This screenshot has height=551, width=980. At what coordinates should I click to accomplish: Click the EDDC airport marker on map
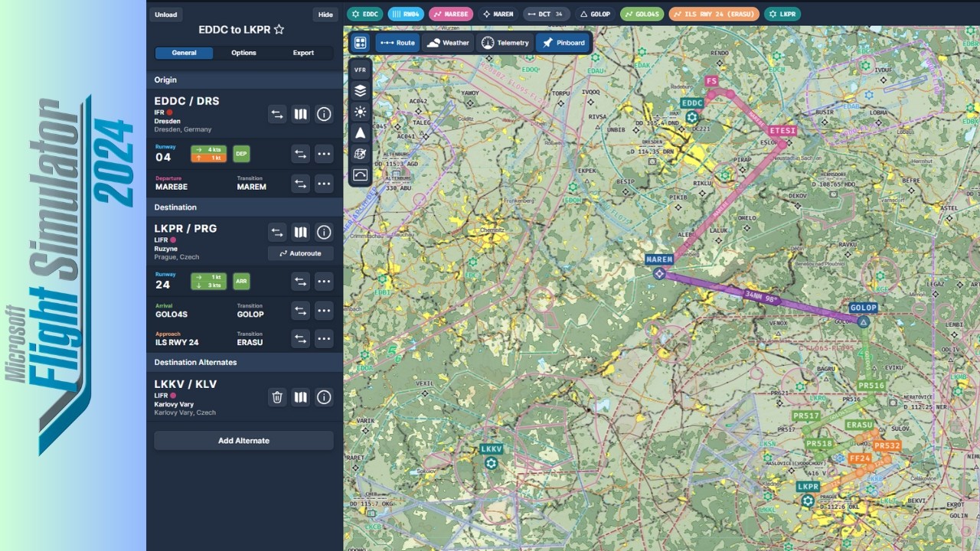(x=692, y=117)
